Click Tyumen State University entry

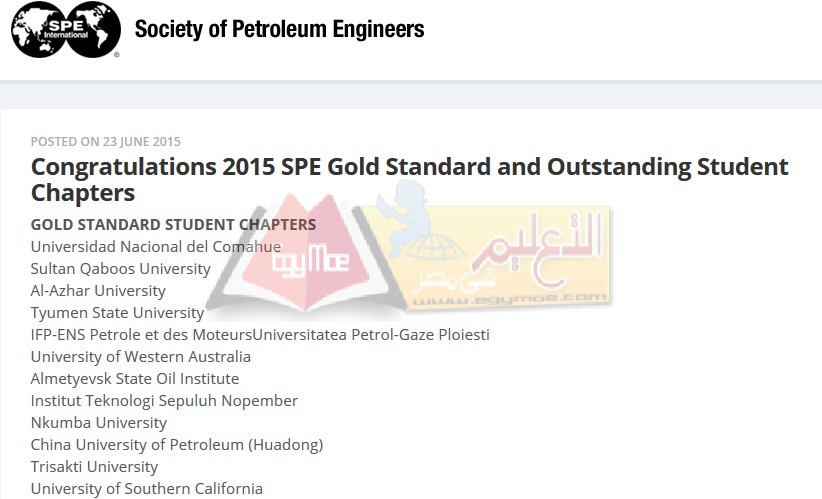(x=117, y=313)
